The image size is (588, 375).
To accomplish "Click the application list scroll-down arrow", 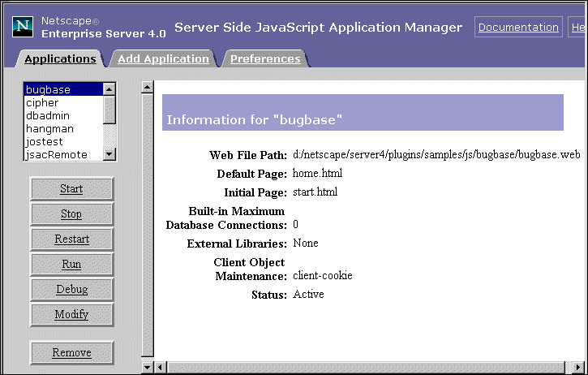I will click(109, 154).
